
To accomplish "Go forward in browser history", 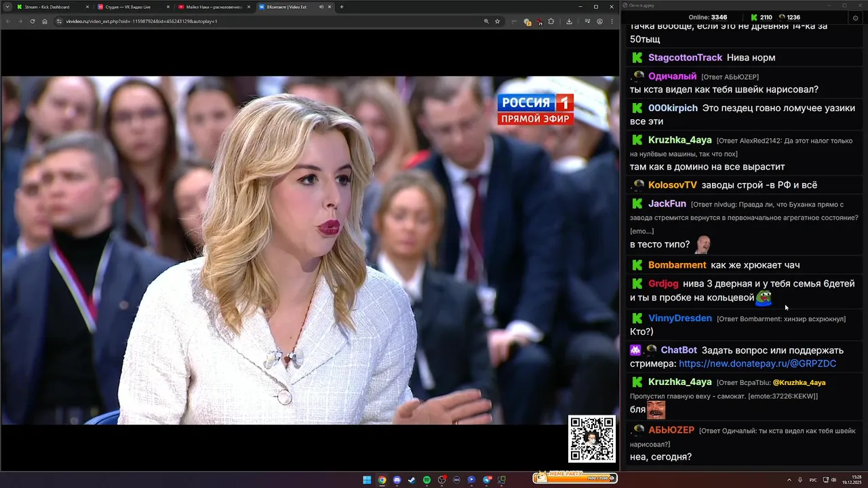I will tap(20, 21).
